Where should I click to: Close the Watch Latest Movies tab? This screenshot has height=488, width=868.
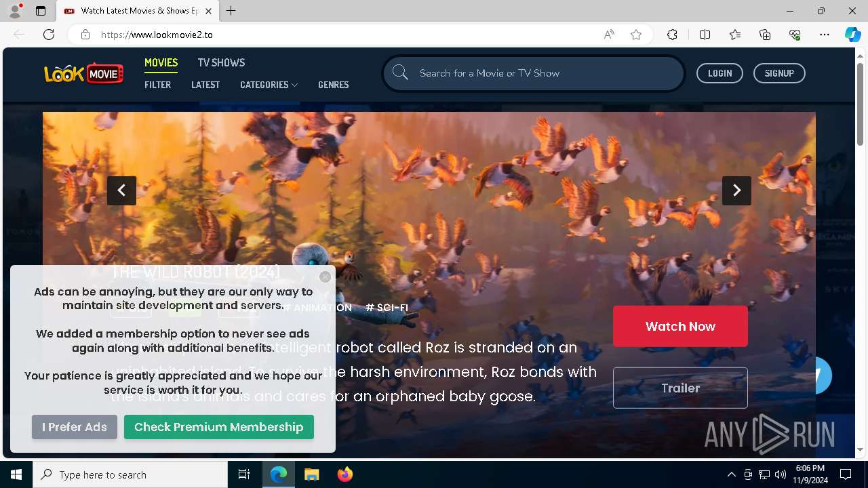208,11
